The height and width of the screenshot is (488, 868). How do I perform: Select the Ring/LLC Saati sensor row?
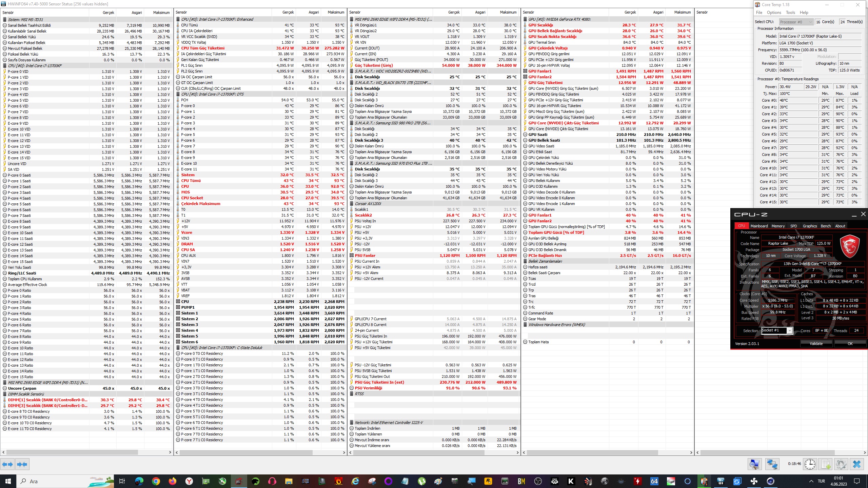tap(87, 273)
